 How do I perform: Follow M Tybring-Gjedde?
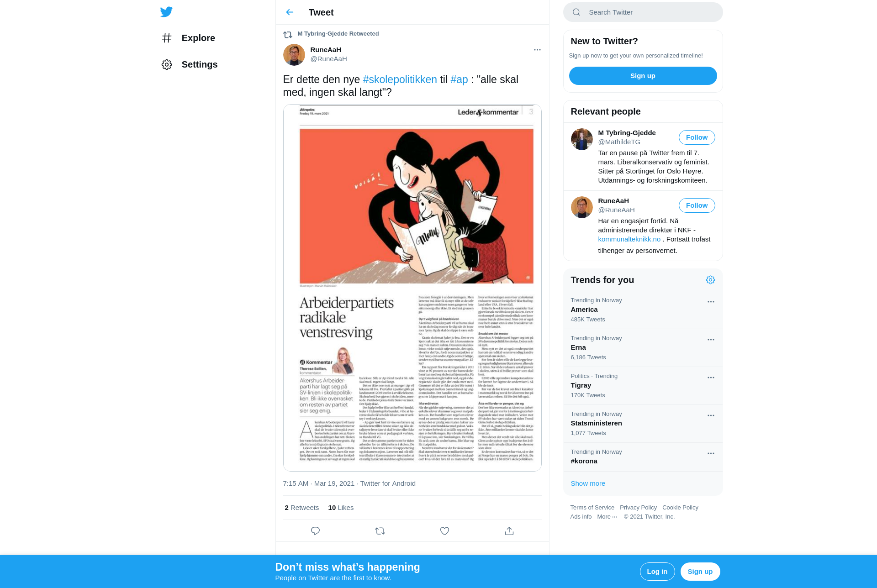click(x=697, y=137)
